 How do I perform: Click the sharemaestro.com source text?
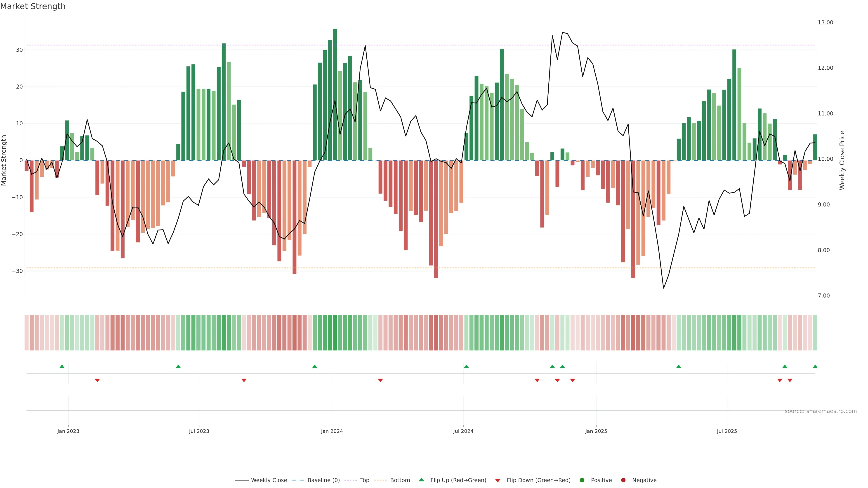click(821, 411)
